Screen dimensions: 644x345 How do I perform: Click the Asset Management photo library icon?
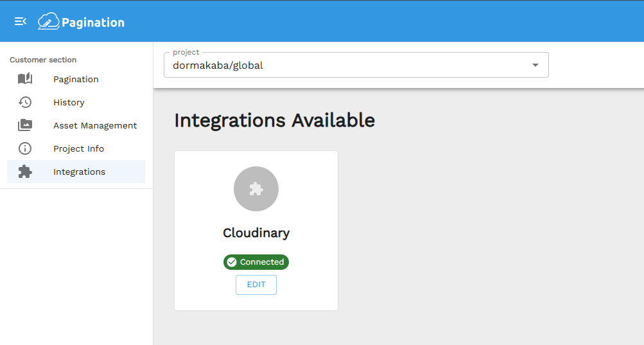(25, 125)
